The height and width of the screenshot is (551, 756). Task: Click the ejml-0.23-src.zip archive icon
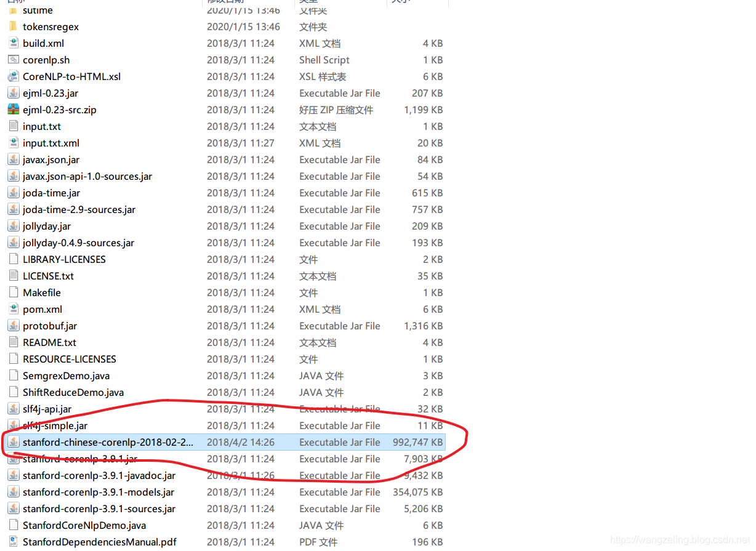point(13,110)
